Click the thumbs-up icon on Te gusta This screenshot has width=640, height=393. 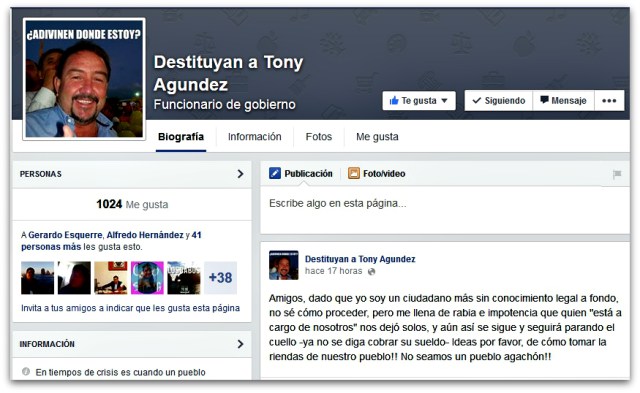[394, 100]
